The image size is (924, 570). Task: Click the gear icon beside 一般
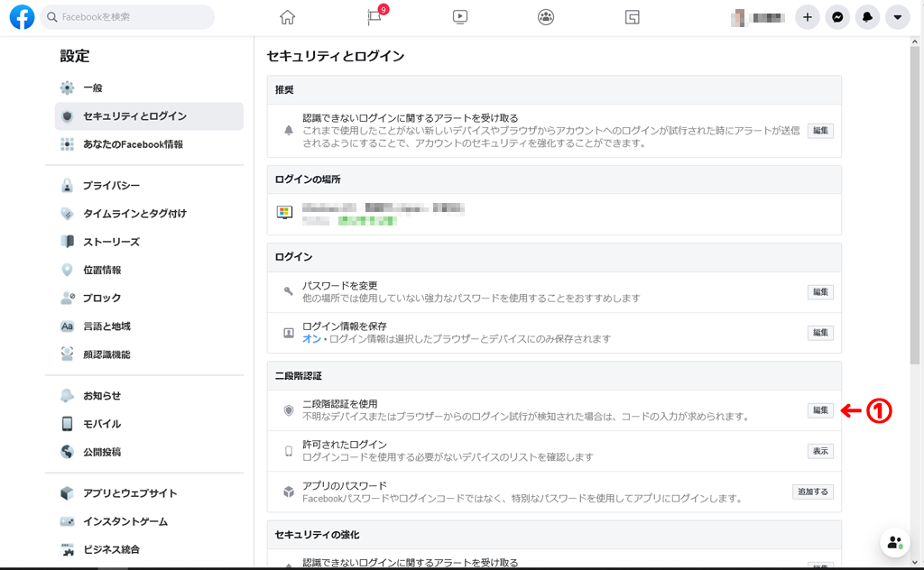[67, 87]
